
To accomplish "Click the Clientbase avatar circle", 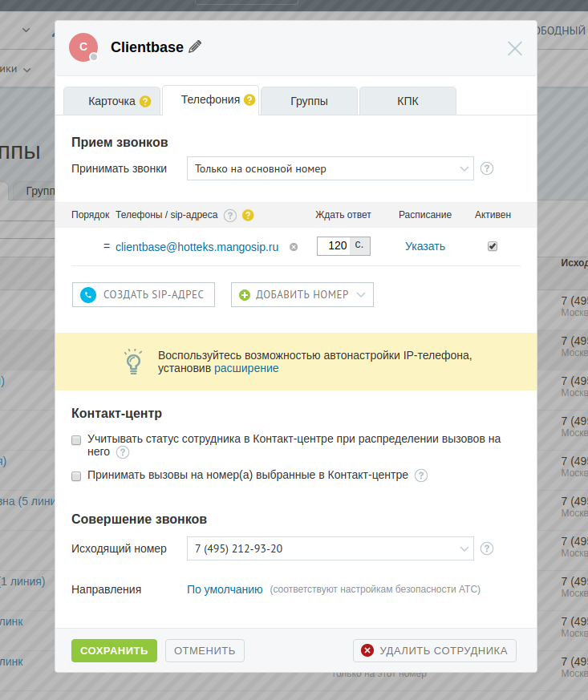I will coord(83,47).
